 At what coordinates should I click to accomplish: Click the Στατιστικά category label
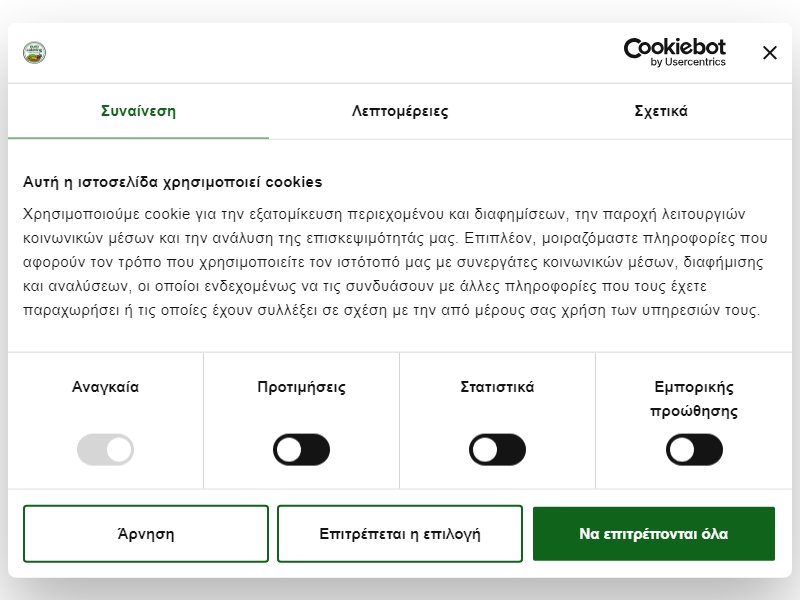[497, 387]
